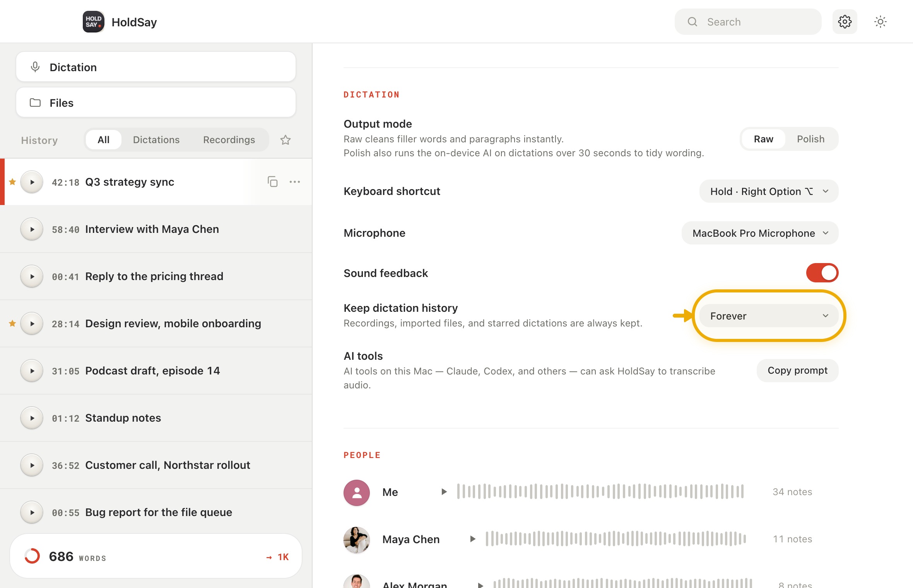Play the Me voice sample

(x=444, y=492)
